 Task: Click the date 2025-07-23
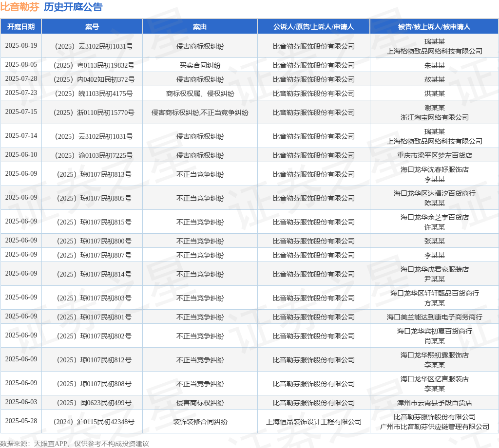(x=21, y=93)
